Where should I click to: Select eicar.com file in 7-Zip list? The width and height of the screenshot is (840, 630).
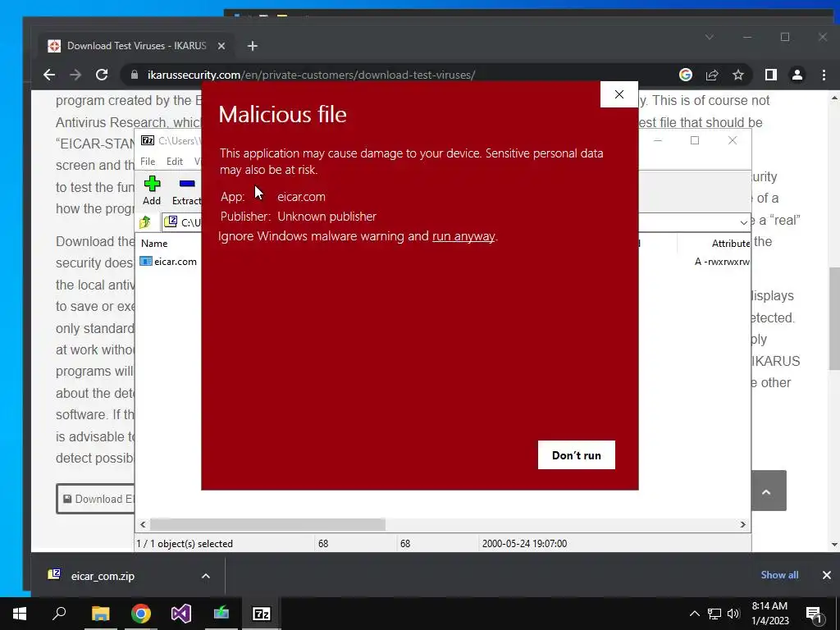(x=168, y=262)
